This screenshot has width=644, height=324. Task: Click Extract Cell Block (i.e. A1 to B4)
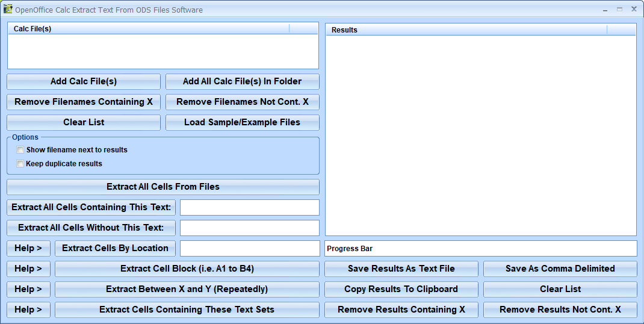[187, 269]
